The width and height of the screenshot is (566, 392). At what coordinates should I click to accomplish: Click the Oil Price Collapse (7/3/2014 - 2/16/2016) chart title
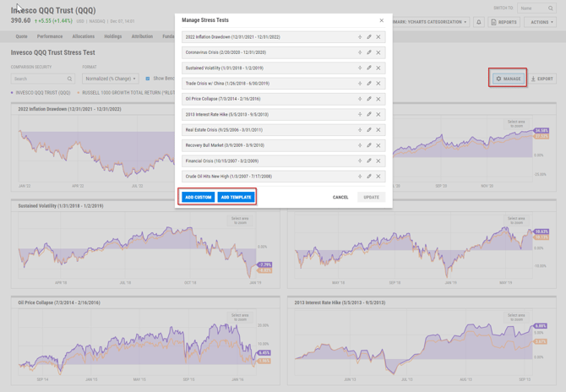click(x=59, y=302)
